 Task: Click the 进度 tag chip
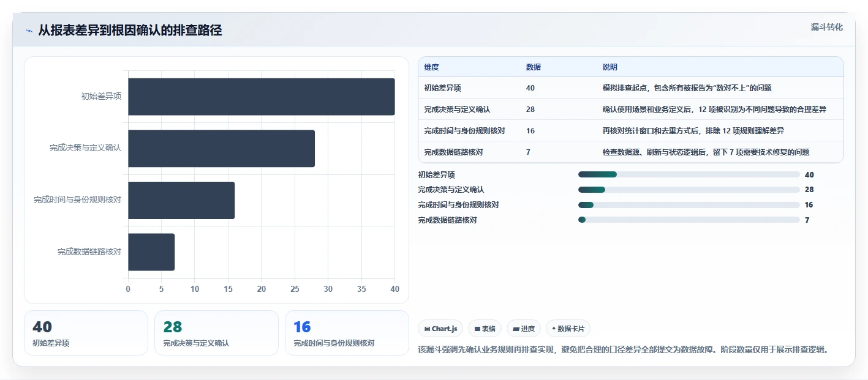click(x=524, y=329)
